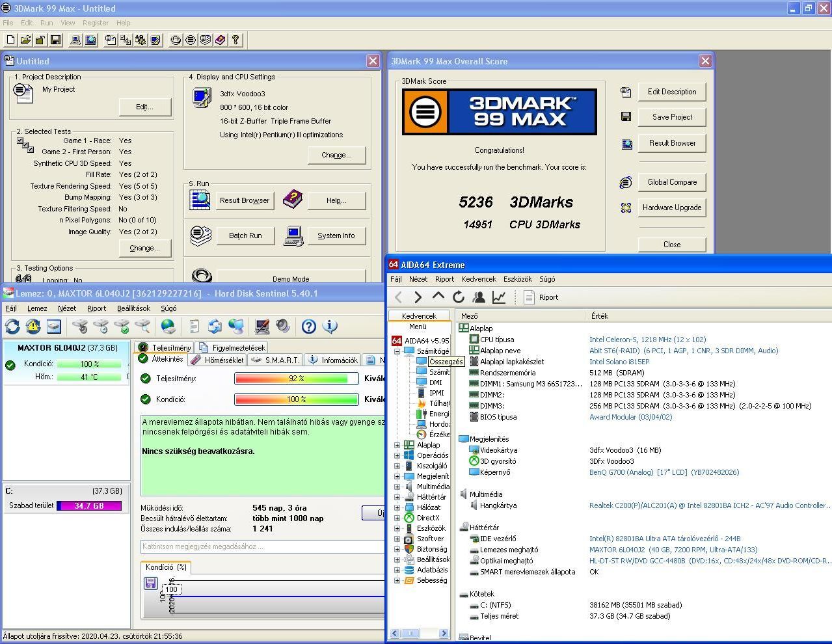Click the Save Project disk icon in score window
The width and height of the screenshot is (832, 644).
pos(626,117)
